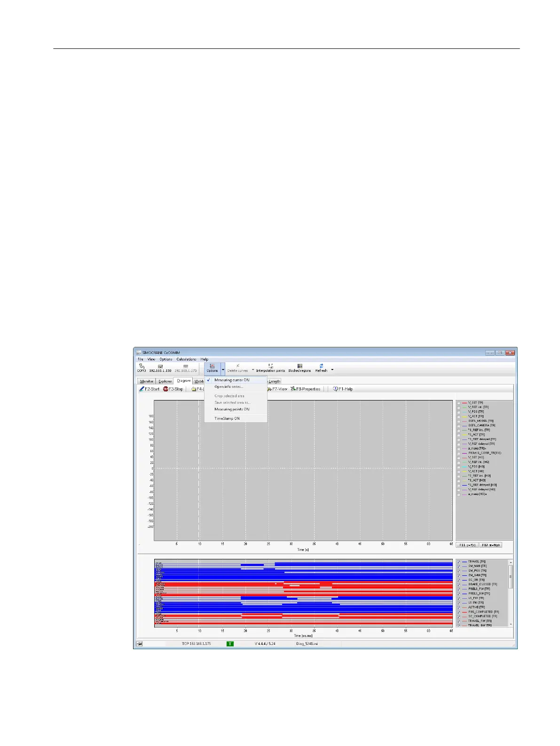Select the 192.168.1.158 connection icon
The image size is (560, 746).
160,366
